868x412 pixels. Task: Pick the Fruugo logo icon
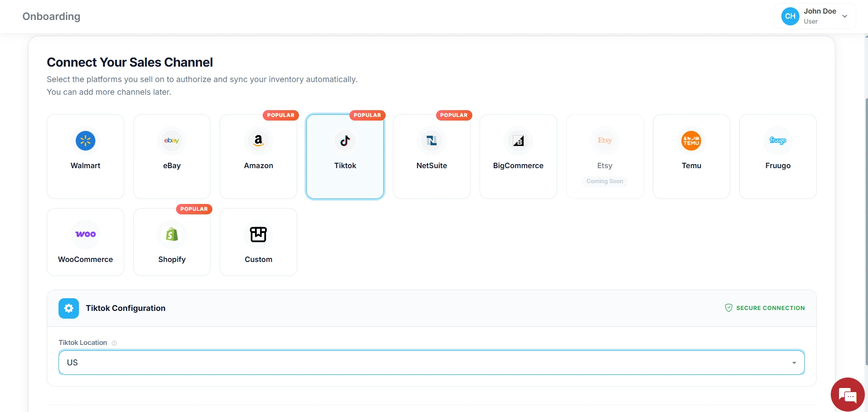pos(778,141)
